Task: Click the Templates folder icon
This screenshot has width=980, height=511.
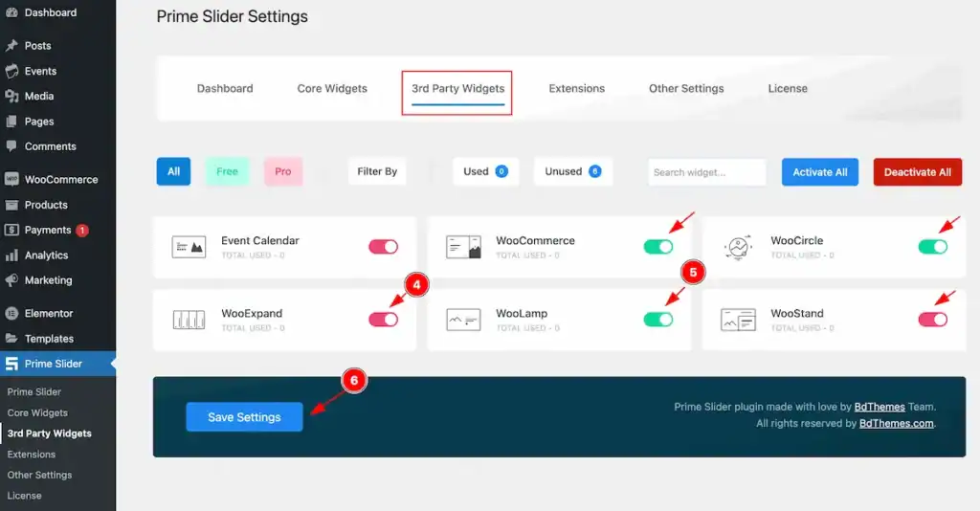Action: tap(11, 339)
